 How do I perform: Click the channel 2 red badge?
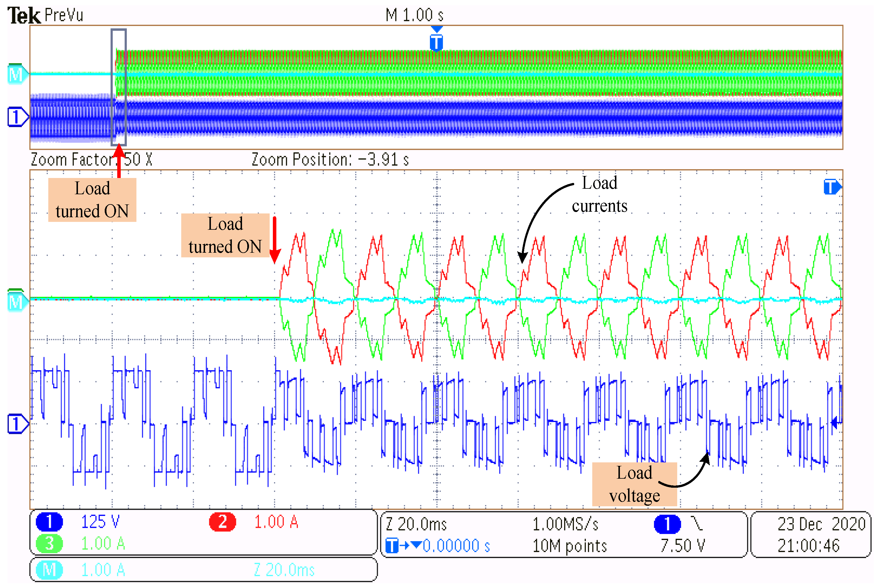(222, 522)
